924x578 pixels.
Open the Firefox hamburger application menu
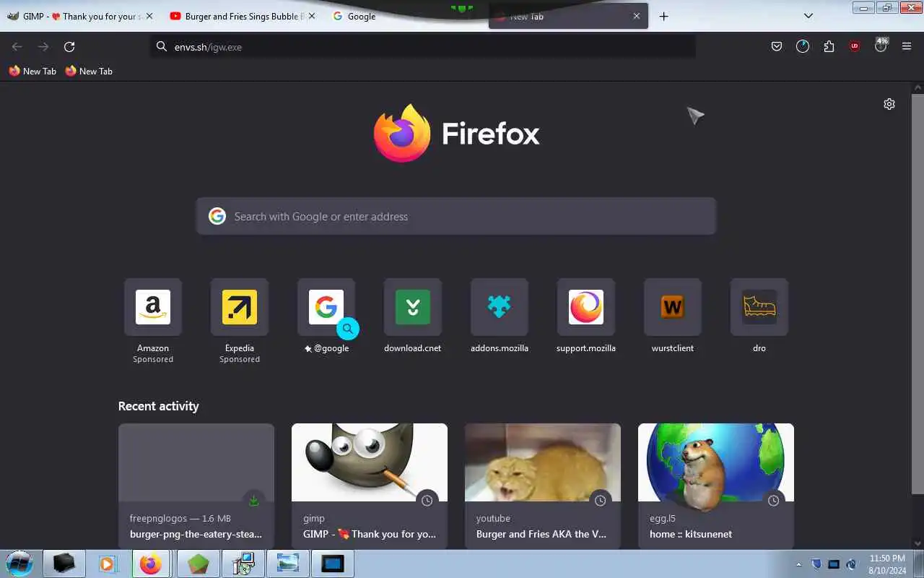[907, 46]
